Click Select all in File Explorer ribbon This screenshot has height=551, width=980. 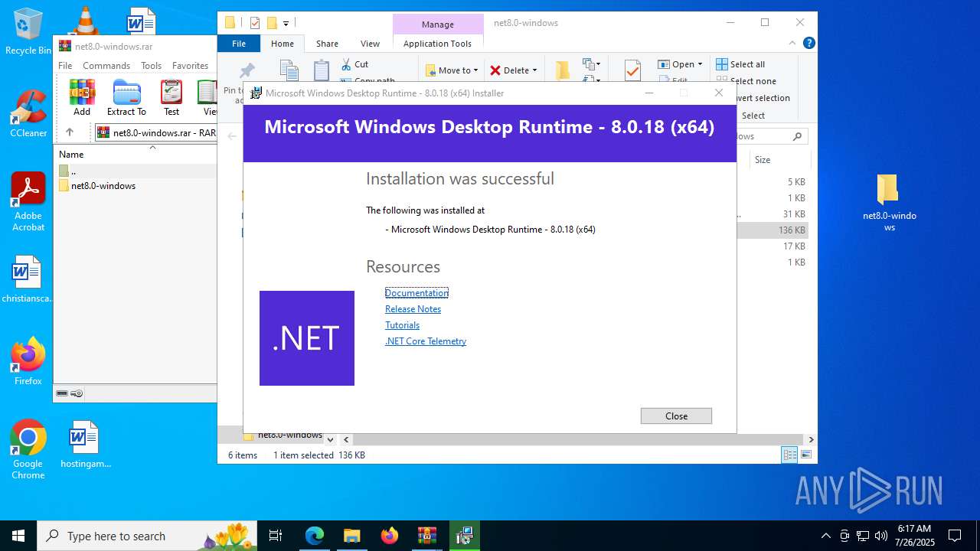click(x=740, y=64)
